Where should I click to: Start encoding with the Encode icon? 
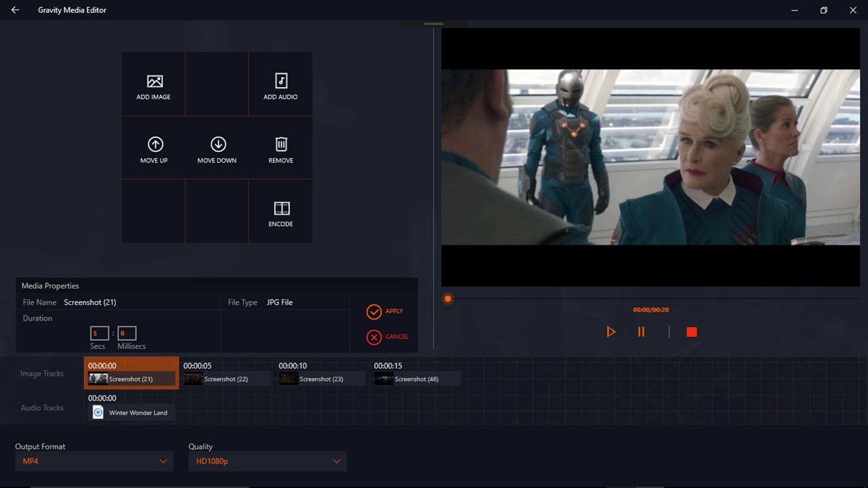point(281,208)
